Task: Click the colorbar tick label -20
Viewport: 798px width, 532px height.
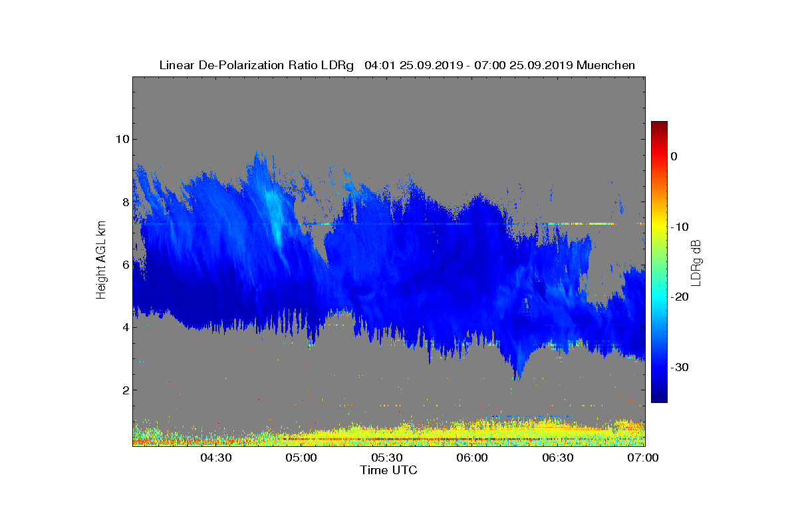Action: tap(680, 297)
